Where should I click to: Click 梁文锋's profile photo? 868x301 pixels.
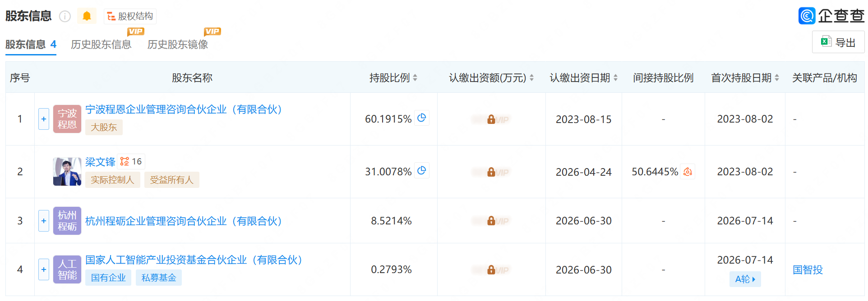[67, 172]
